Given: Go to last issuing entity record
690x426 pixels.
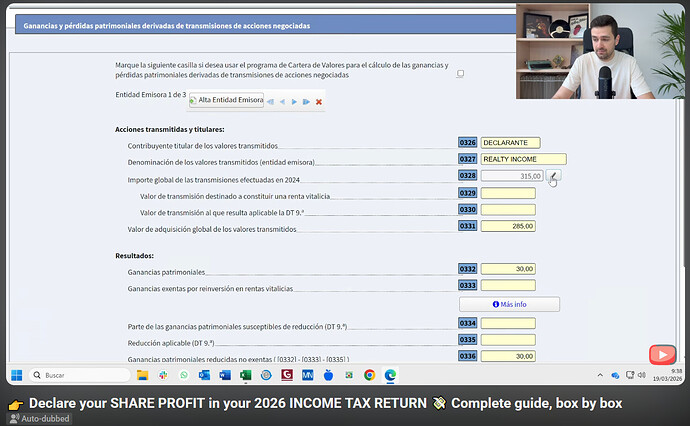Looking at the screenshot, I should (x=306, y=102).
